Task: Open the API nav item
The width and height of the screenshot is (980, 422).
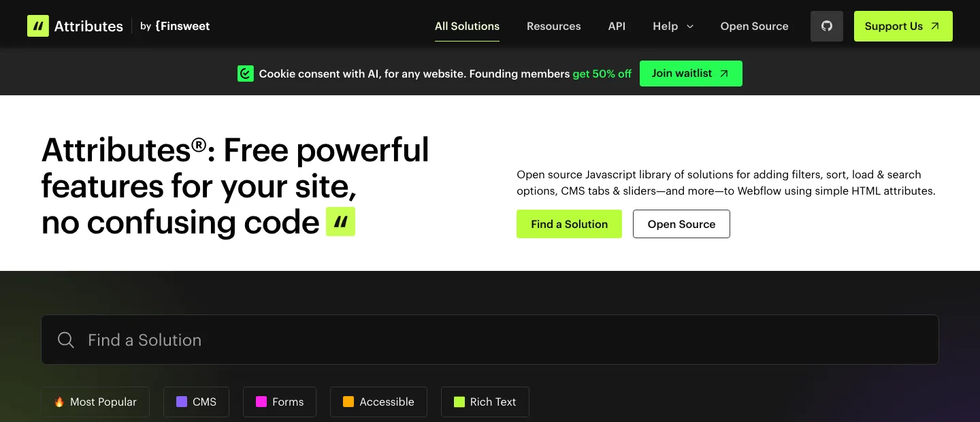Action: coord(617,26)
